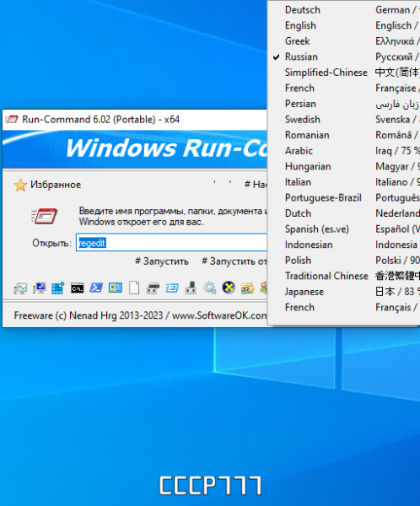Click the # Запустить button
420x506 pixels.
pyautogui.click(x=162, y=261)
